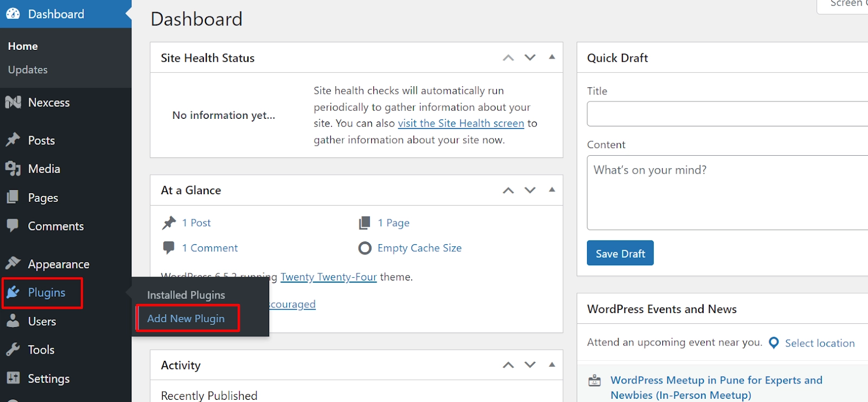Open the Twenty Twenty-Four theme link
This screenshot has width=868, height=402.
329,277
